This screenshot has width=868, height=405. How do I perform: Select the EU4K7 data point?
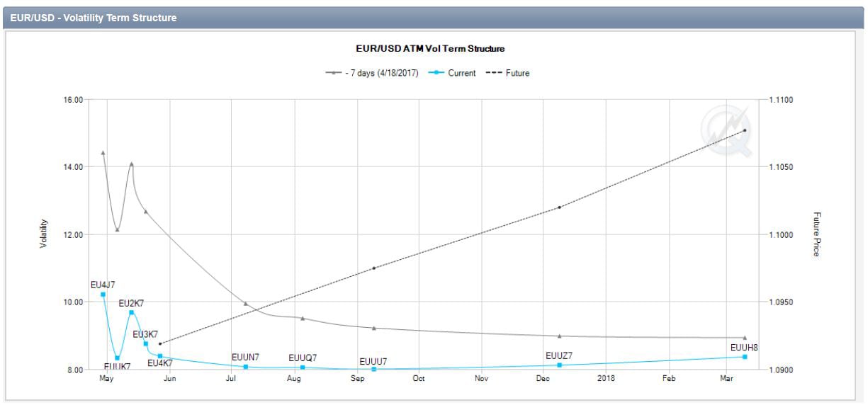click(160, 356)
